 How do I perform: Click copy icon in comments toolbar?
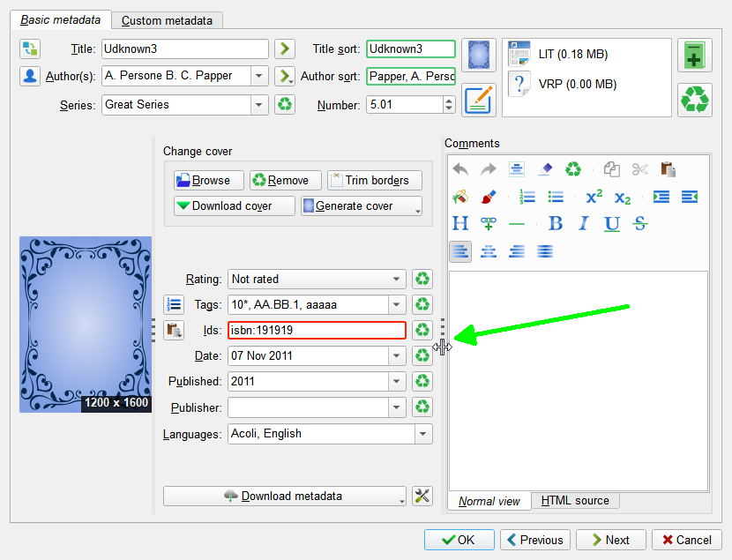612,169
